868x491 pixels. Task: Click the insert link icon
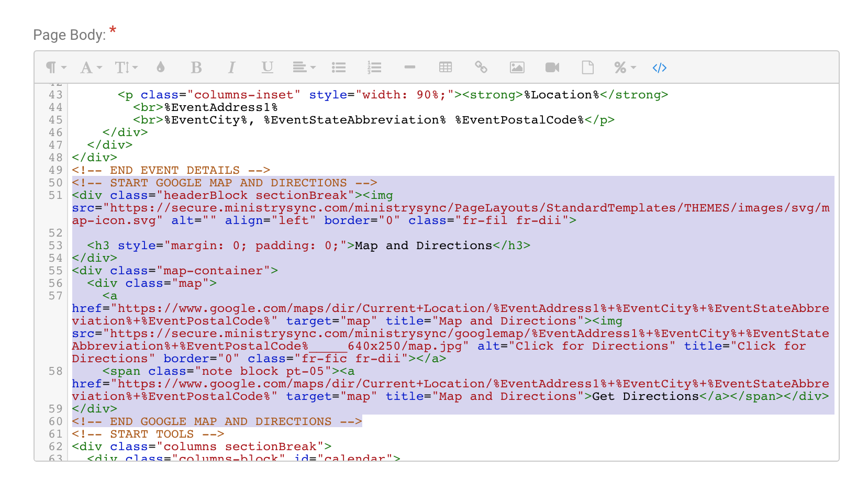[x=481, y=68]
